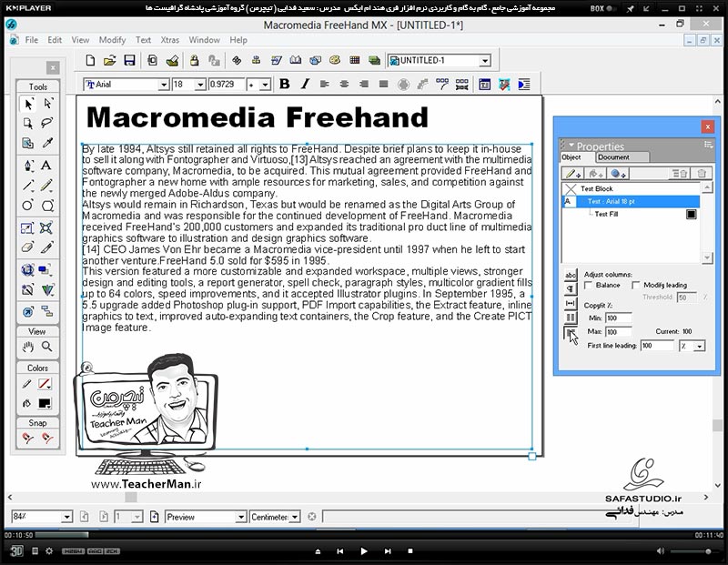Select the Ellipse tool
The width and height of the screenshot is (728, 565).
pos(28,206)
